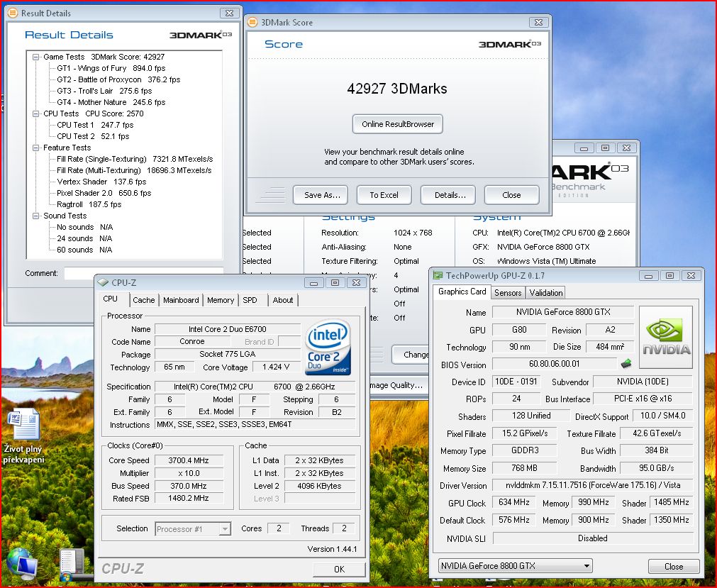
Task: Switch to the Cache tab in CPU-Z
Action: (x=143, y=300)
